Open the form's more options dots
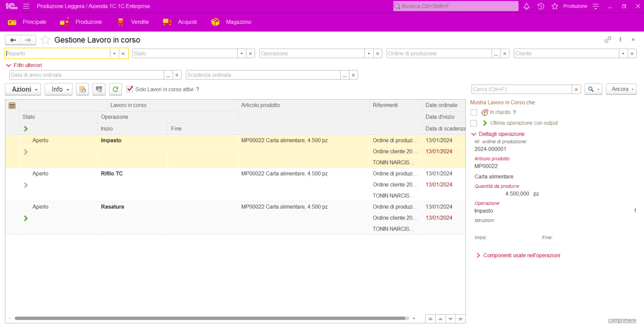 621,40
